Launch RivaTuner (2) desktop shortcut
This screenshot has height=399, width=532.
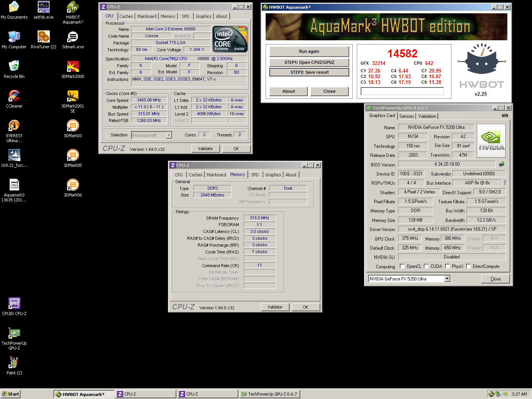click(43, 40)
